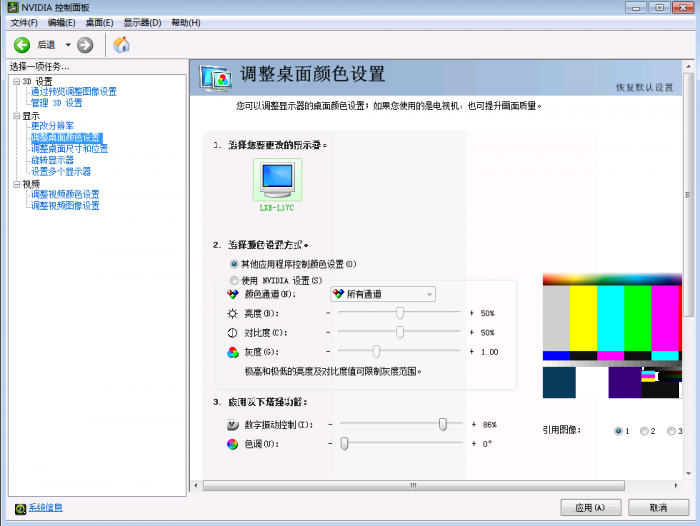This screenshot has width=700, height=526.
Task: Click the horizontal scrollbar left arrow
Action: [x=196, y=485]
